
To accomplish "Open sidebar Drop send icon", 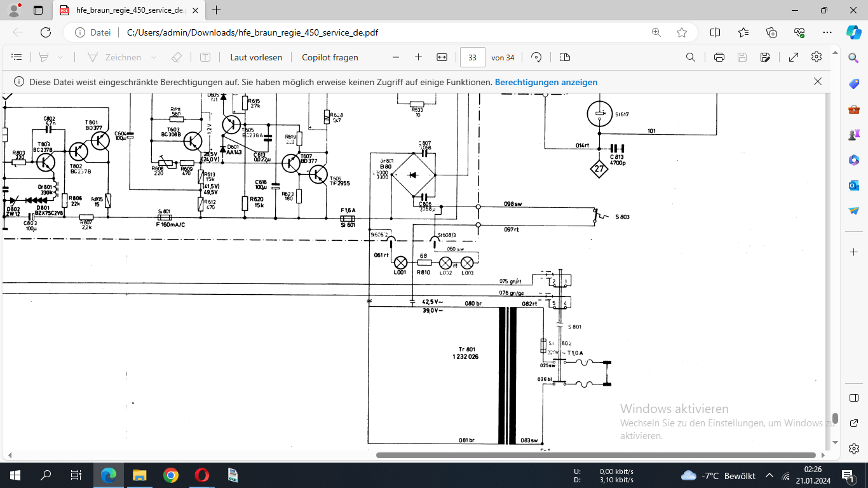I will 853,210.
